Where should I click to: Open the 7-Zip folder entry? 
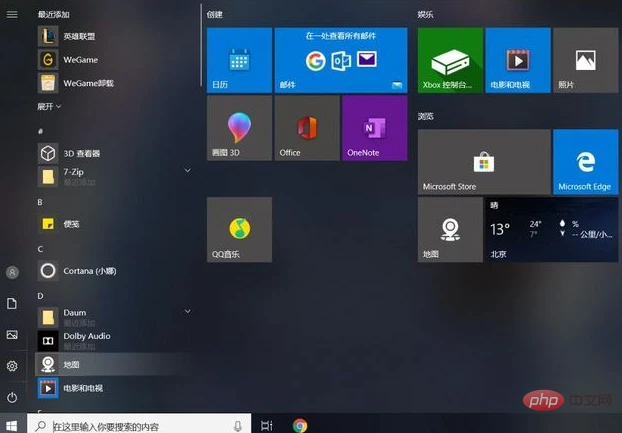115,176
